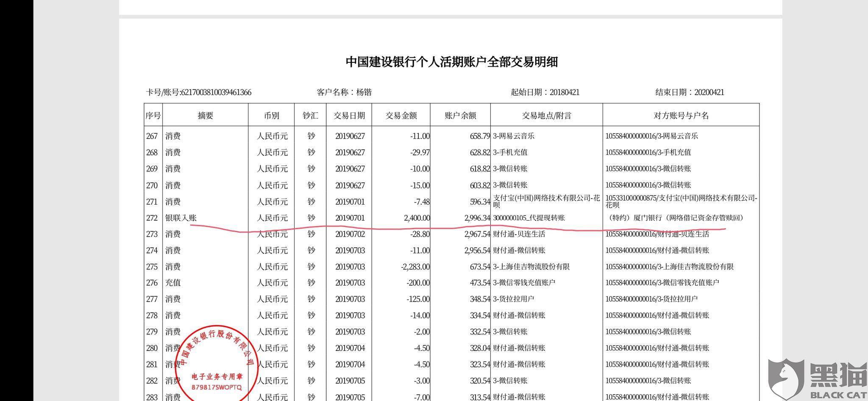Click the 账户余额 column header
The image size is (868, 401).
pos(460,115)
